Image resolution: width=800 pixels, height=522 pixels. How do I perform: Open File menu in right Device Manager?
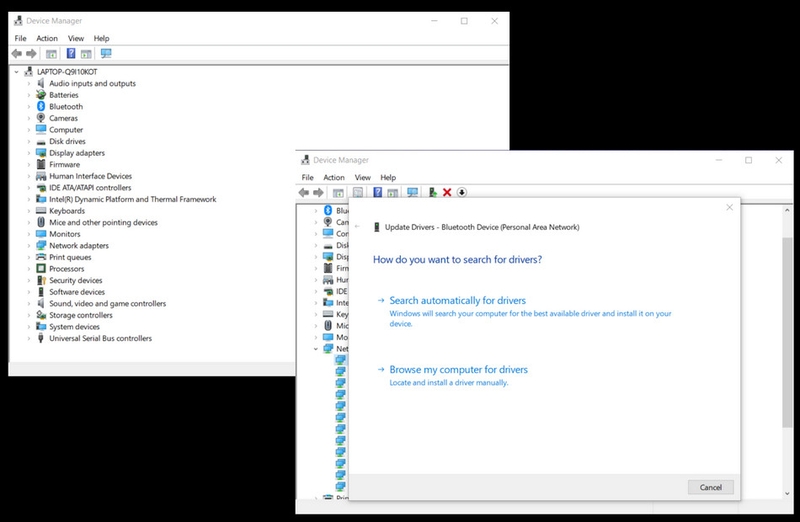point(308,178)
